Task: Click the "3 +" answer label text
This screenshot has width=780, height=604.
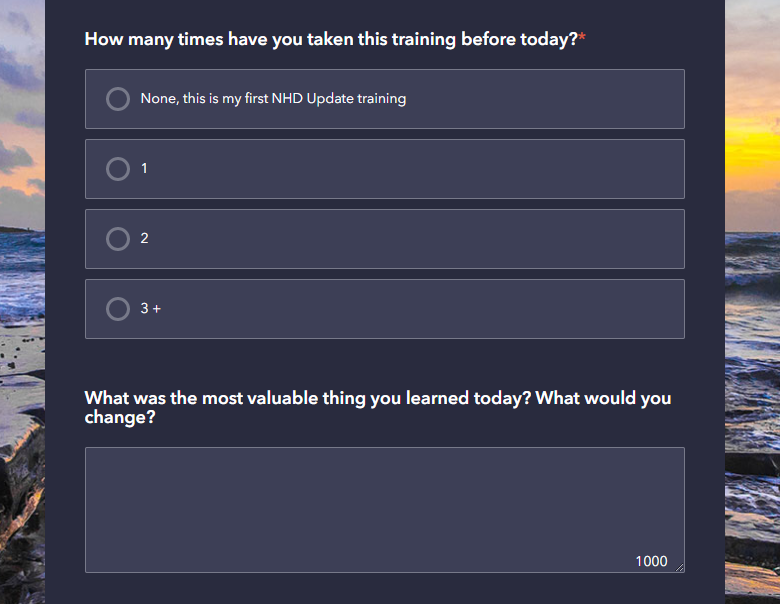Action: [151, 309]
